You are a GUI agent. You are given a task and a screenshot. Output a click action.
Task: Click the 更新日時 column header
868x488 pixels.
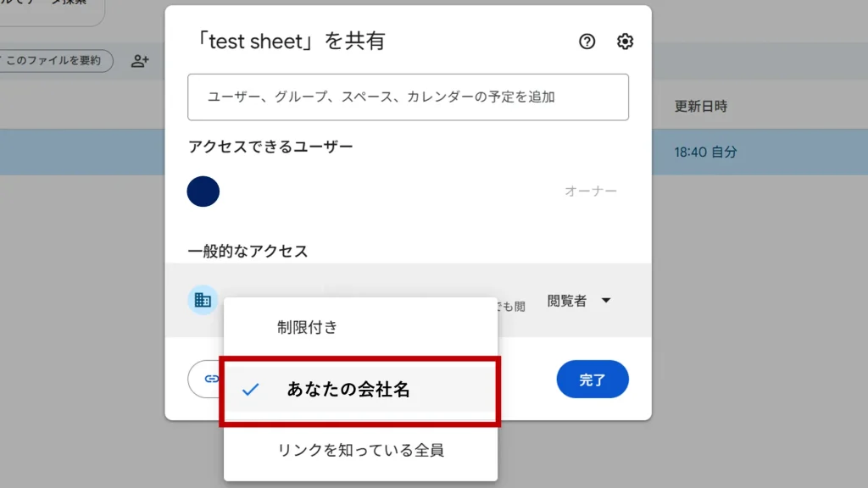coord(700,107)
